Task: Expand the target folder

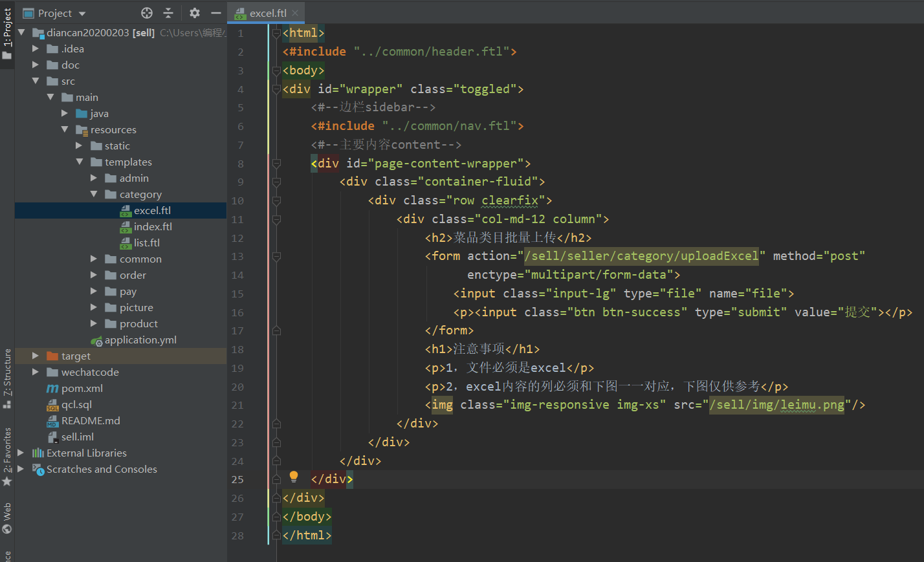Action: [x=36, y=356]
